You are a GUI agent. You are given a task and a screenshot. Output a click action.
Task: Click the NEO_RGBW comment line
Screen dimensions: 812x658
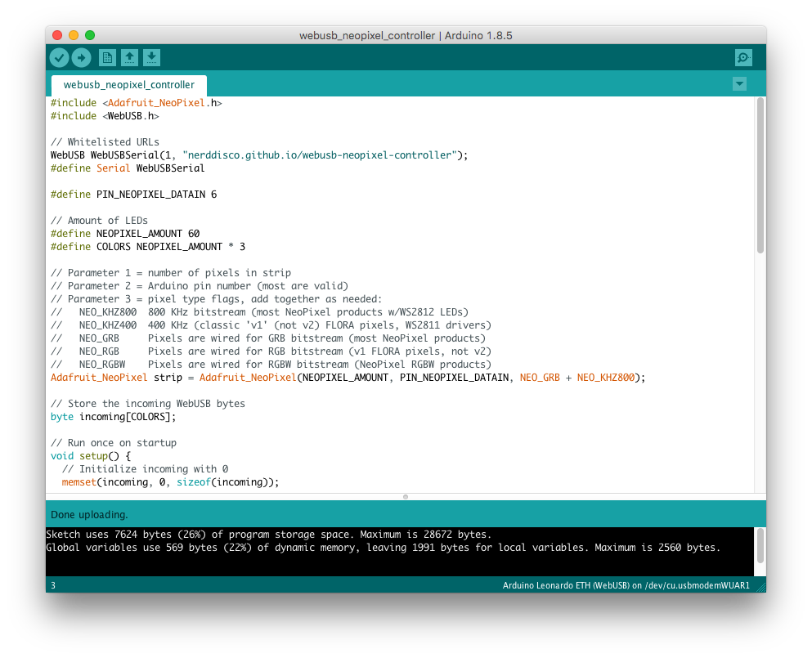click(271, 365)
